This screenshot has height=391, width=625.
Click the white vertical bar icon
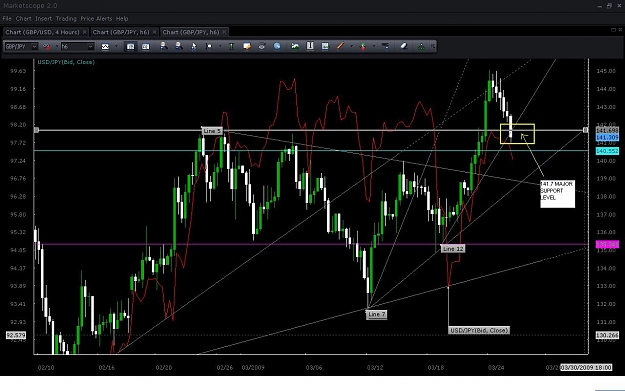pos(310,46)
